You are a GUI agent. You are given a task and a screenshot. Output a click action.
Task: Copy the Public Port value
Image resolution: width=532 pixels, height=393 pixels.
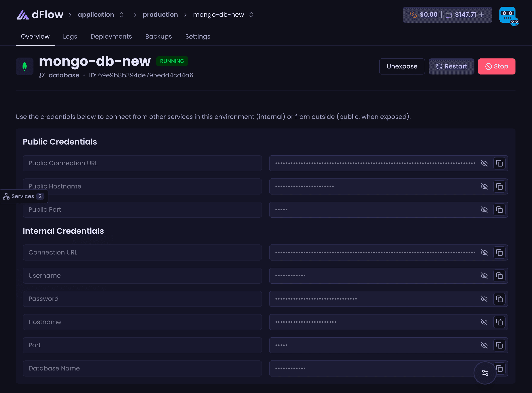tap(499, 210)
